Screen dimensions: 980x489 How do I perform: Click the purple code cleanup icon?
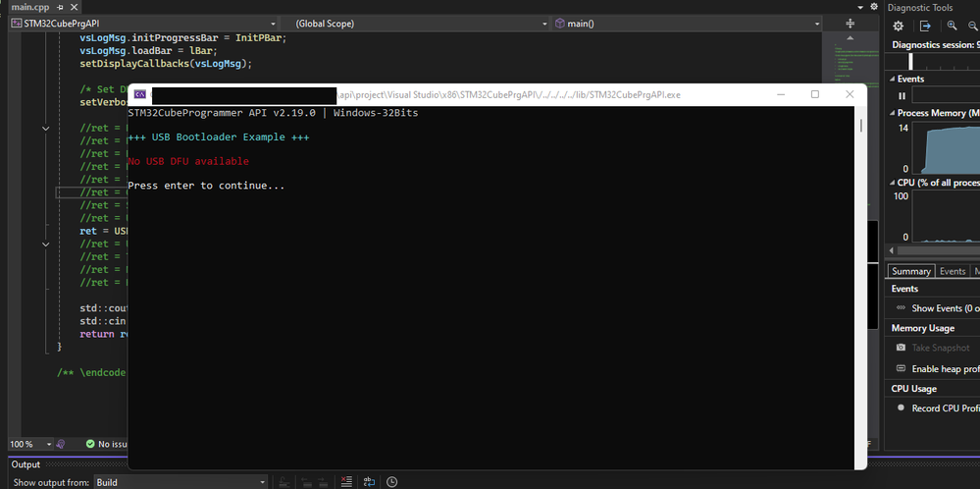pos(61,444)
